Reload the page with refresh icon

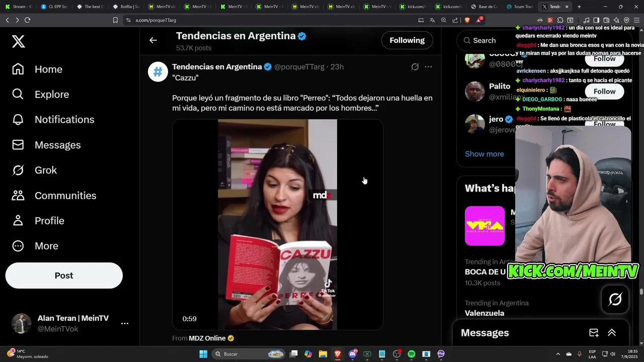click(27, 20)
